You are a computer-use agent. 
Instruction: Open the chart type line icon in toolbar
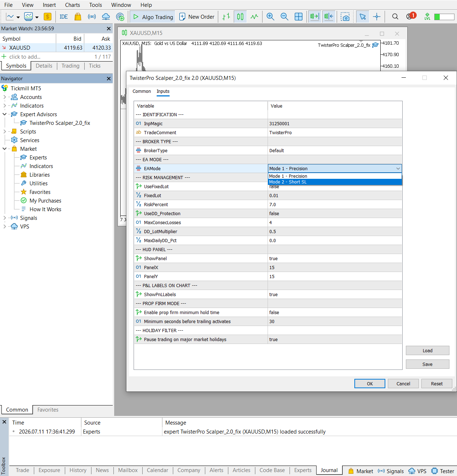[10, 17]
